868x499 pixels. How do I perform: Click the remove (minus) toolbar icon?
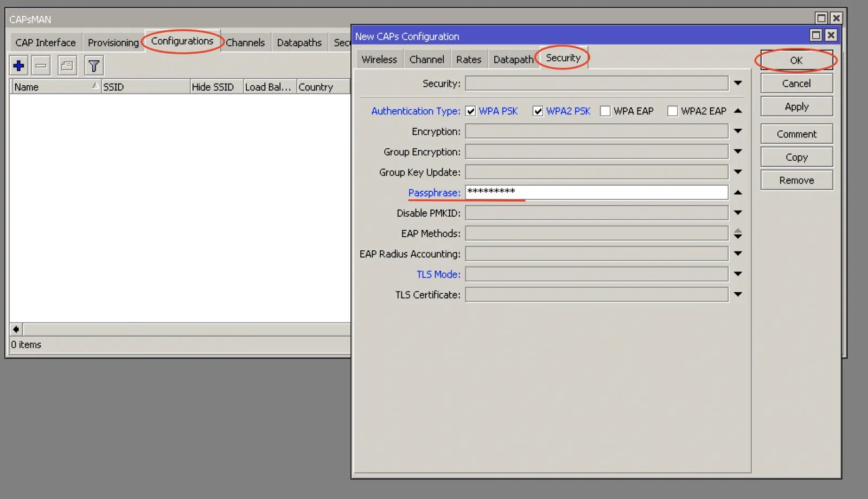[x=41, y=66]
